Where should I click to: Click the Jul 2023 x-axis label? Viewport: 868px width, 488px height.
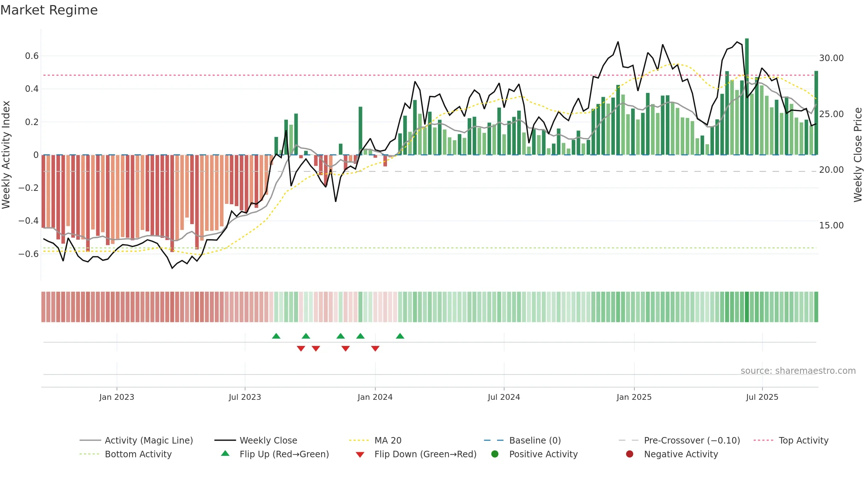tap(245, 397)
